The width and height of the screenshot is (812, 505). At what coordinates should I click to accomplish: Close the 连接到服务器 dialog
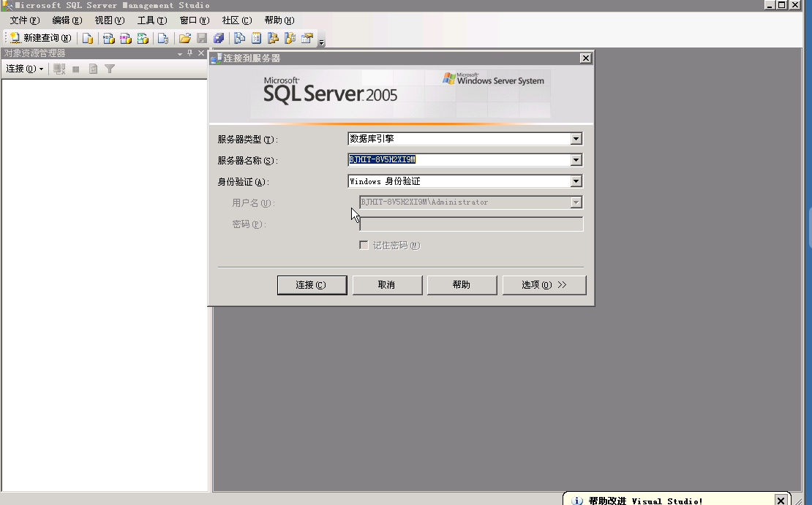coord(585,58)
